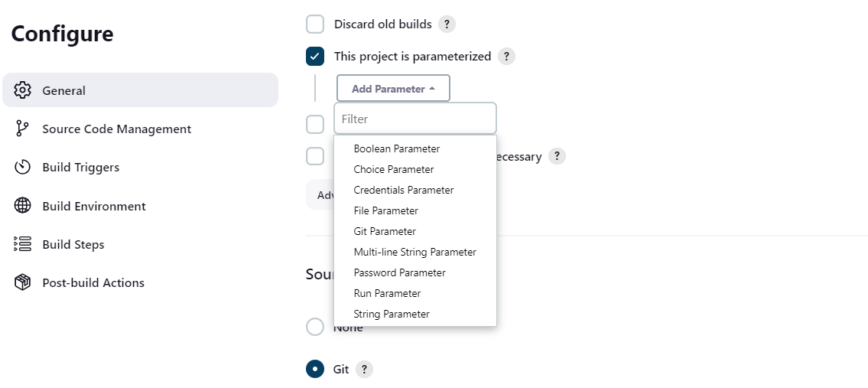
Task: Add a Password Parameter
Action: click(x=399, y=272)
